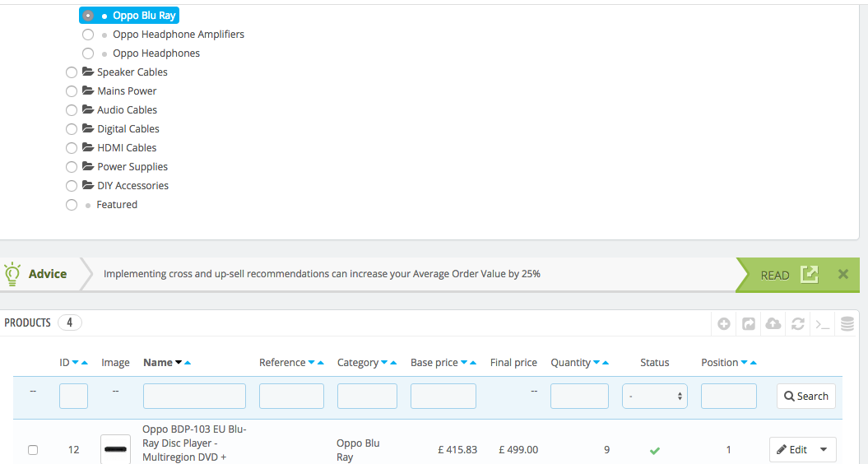Click the import cloud upload icon
868x464 pixels.
[x=773, y=324]
